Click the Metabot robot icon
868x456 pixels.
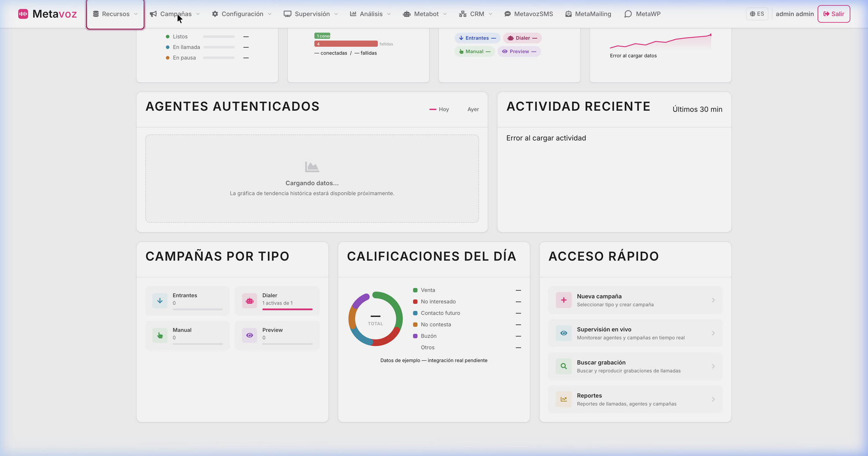coord(407,14)
